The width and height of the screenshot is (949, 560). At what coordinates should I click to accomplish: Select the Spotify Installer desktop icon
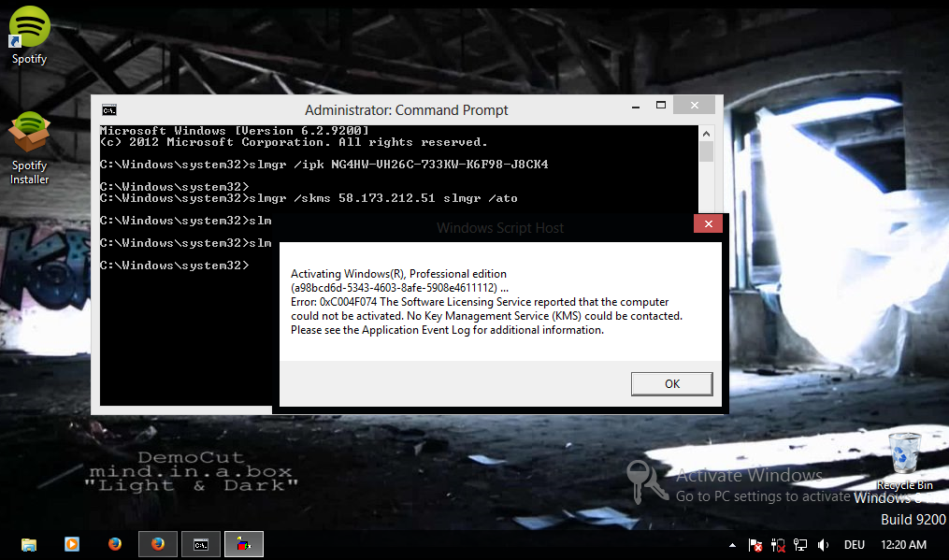(29, 149)
